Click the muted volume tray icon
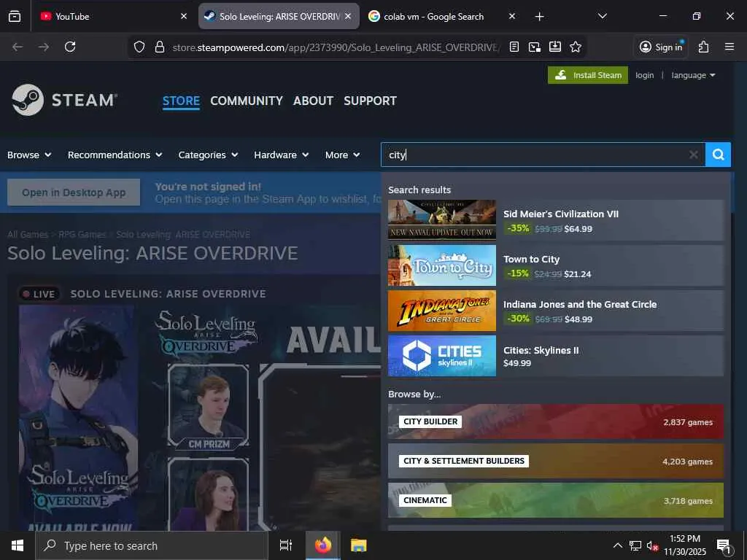Image resolution: width=747 pixels, height=560 pixels. click(x=652, y=545)
